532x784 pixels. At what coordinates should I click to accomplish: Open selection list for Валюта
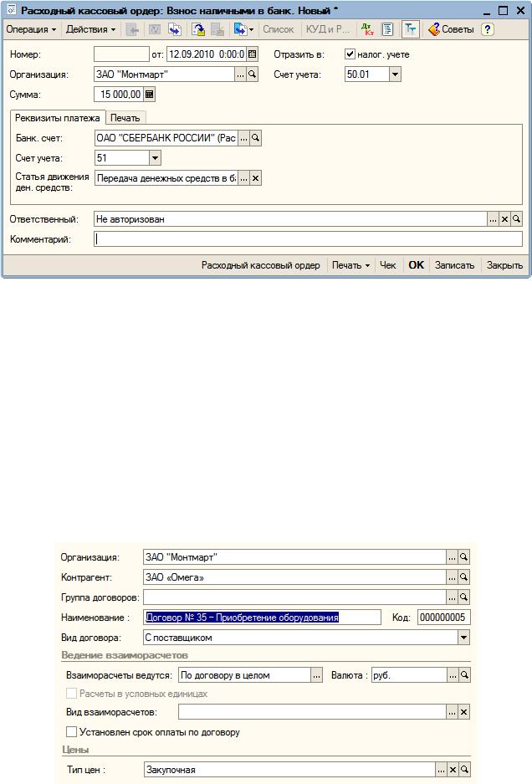453,675
